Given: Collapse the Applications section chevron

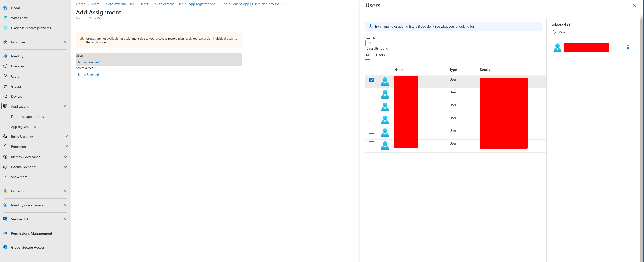Looking at the screenshot, I should 66,106.
